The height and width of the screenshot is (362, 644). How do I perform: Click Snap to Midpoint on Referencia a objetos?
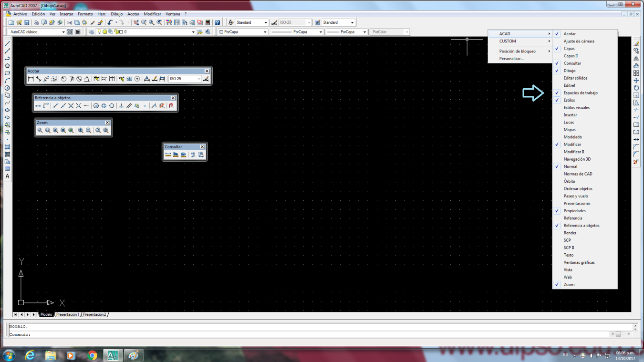pyautogui.click(x=63, y=105)
